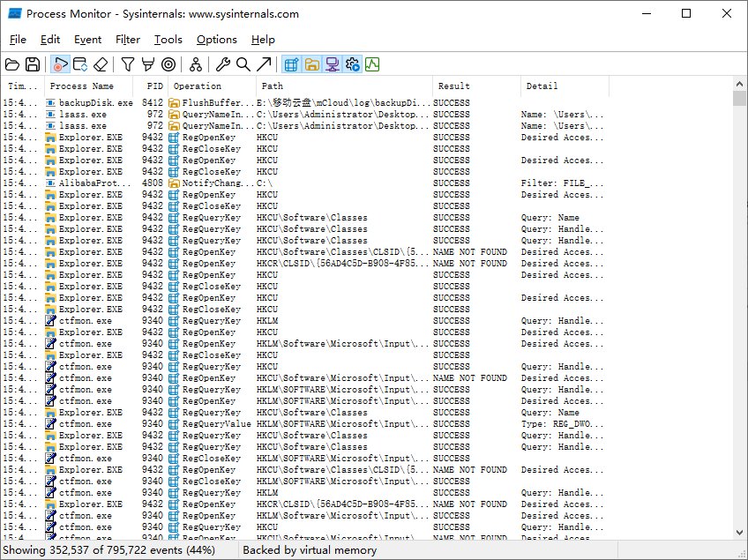The height and width of the screenshot is (560, 748).
Task: Select the backupDisk.exe row
Action: tap(305, 102)
